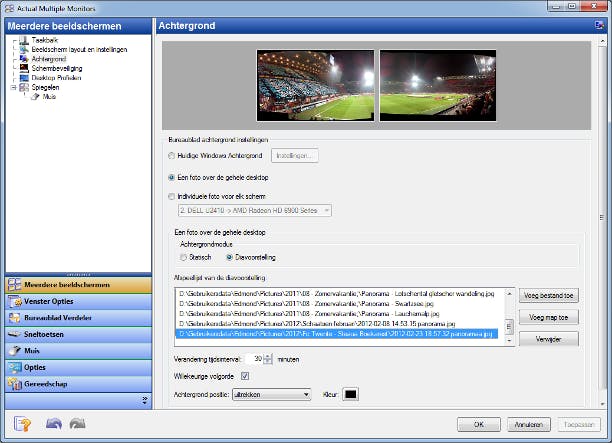Click the Schermbeveiliging tree icon
This screenshot has width=612, height=443.
[x=24, y=68]
